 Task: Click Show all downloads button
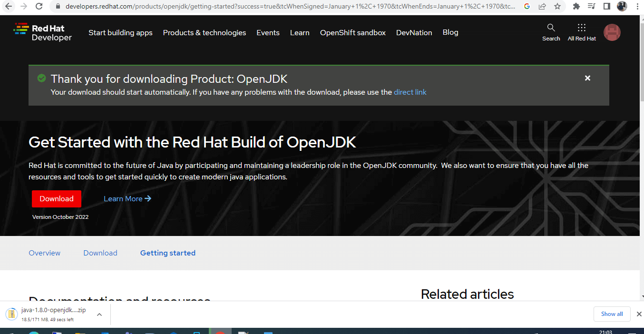[x=612, y=314]
